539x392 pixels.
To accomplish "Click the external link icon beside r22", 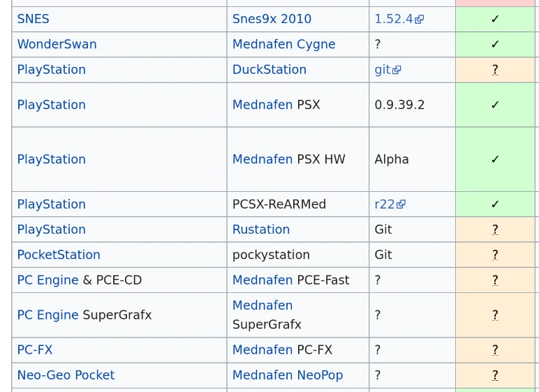I will 401,204.
